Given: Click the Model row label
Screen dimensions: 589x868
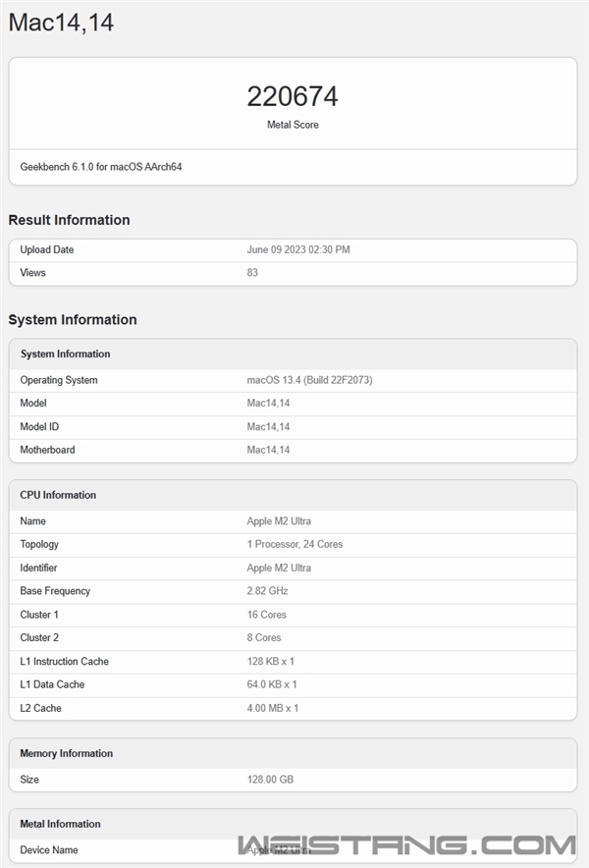Looking at the screenshot, I should click(33, 403).
